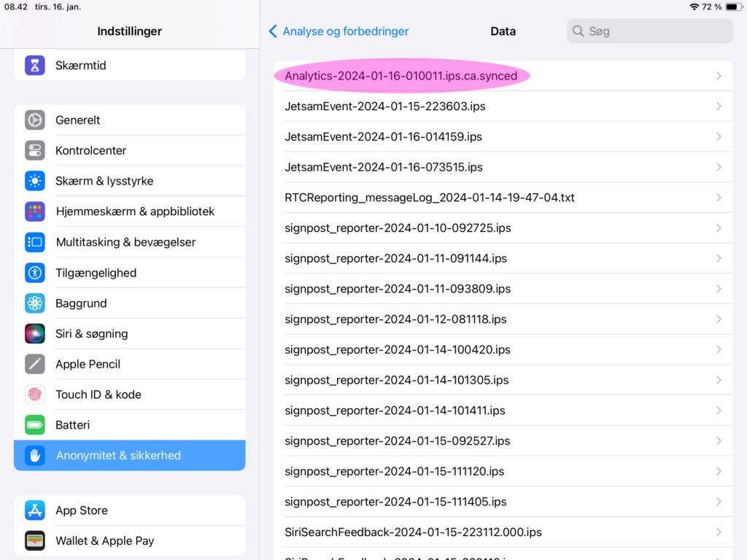
Task: Open Skærmtid settings
Action: coord(130,65)
